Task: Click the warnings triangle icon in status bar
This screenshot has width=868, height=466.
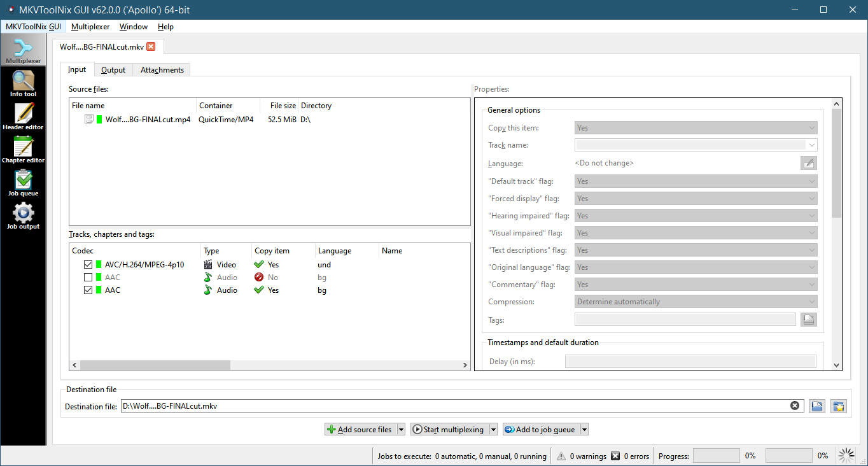Action: (x=561, y=456)
